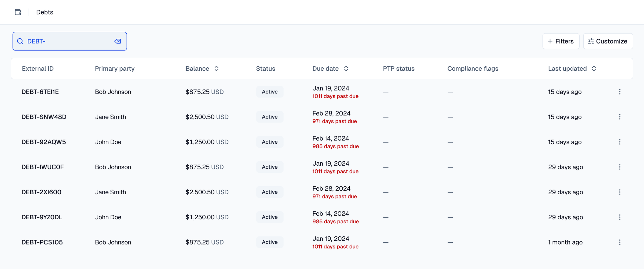Sort by the Due date column arrows

pos(346,68)
